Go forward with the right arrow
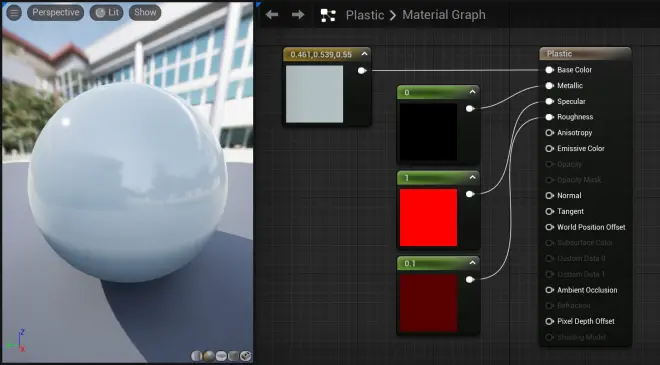 (298, 15)
